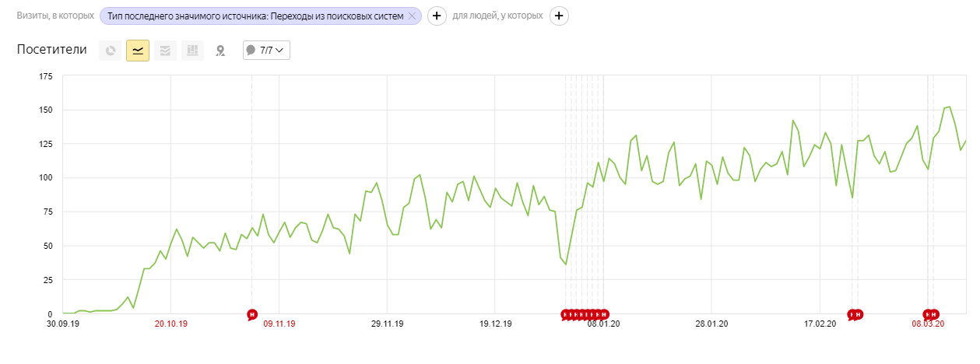Click the Посетители chart title
Viewport: 980px width, 364px height.
pos(52,50)
